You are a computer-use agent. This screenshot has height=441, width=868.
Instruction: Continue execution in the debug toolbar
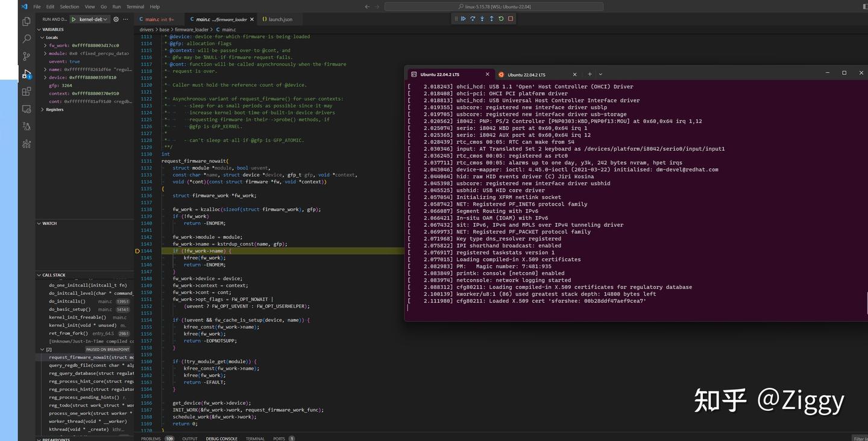(464, 19)
